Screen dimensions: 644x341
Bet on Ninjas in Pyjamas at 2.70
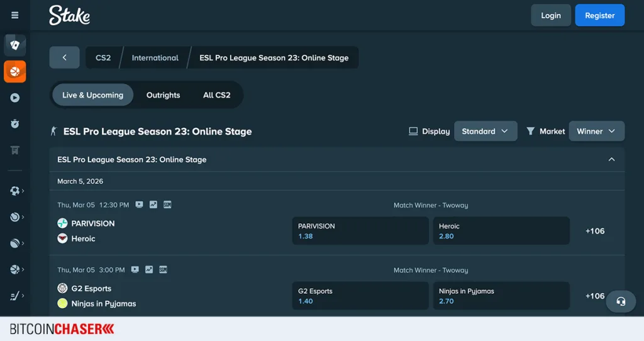pyautogui.click(x=501, y=296)
